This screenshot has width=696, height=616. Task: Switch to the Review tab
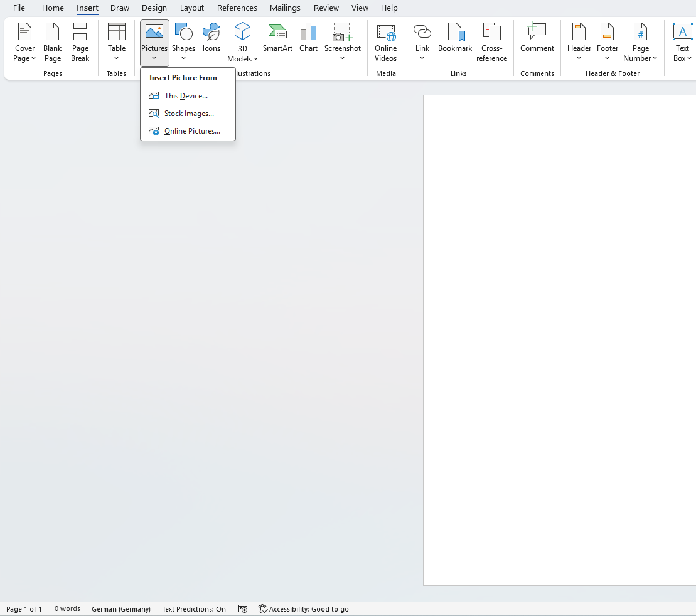click(326, 8)
